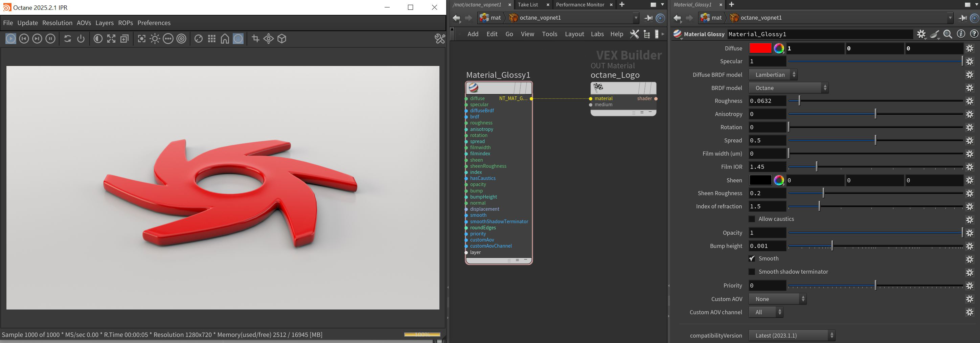The image size is (980, 343).
Task: Click the mat path button in network editor
Action: 491,18
